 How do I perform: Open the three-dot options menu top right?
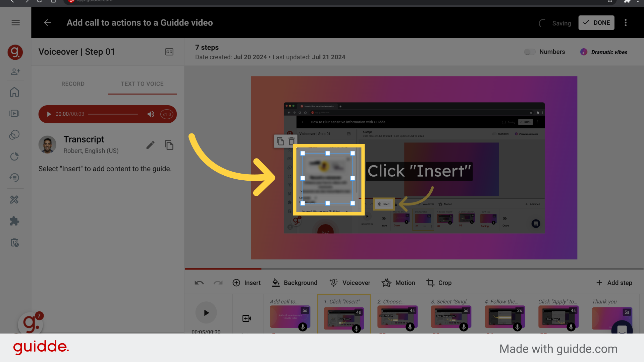pos(626,22)
